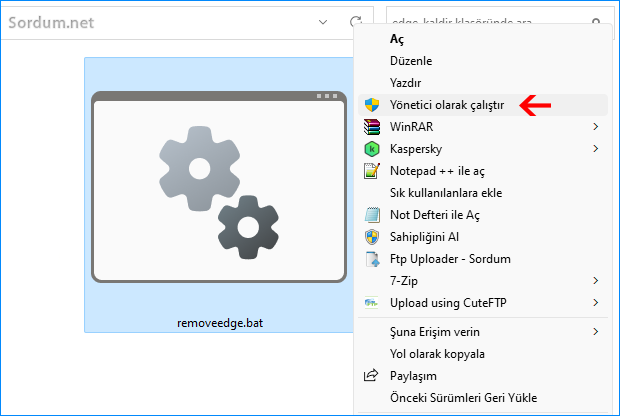Open the address bar history dropdown
The image size is (620, 416).
click(x=323, y=22)
